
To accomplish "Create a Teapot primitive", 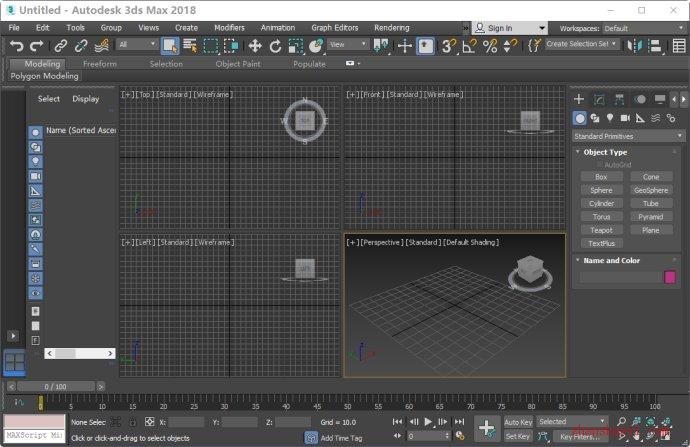I will [601, 230].
